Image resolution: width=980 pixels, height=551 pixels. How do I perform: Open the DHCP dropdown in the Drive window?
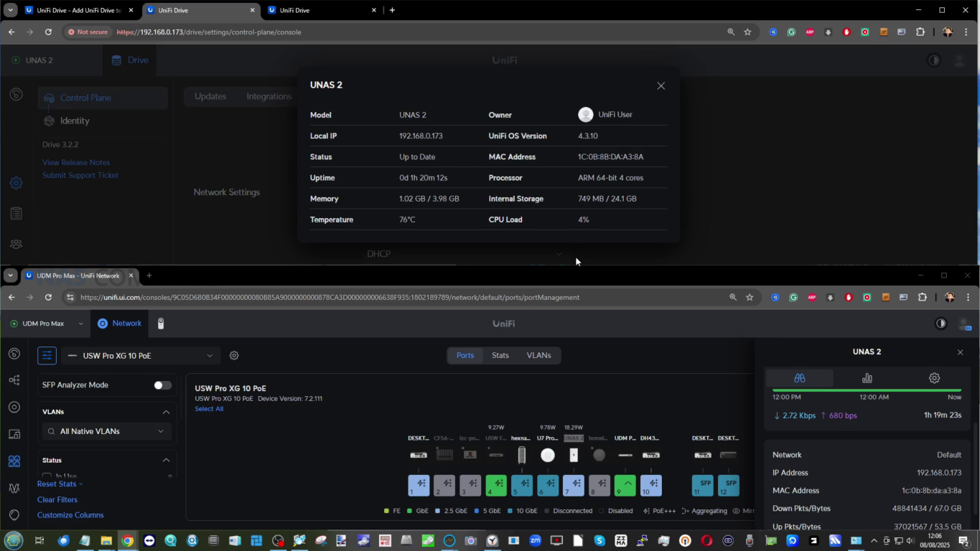(465, 254)
